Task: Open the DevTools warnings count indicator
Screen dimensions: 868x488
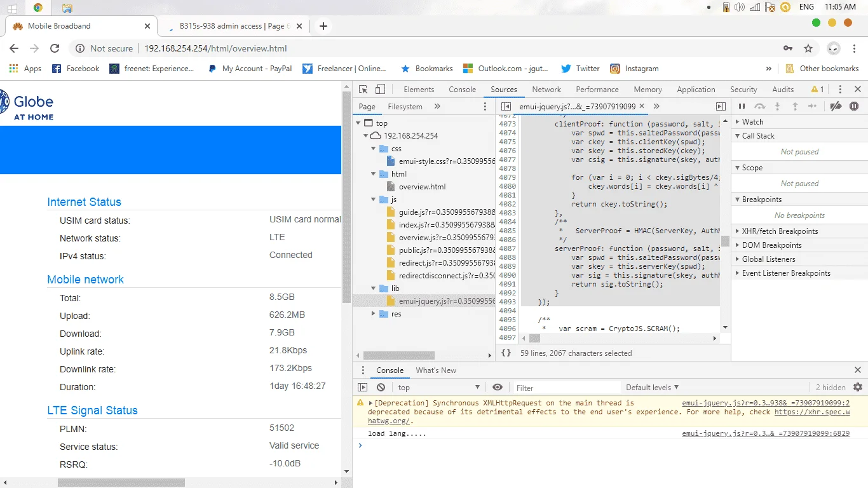Action: pyautogui.click(x=818, y=90)
